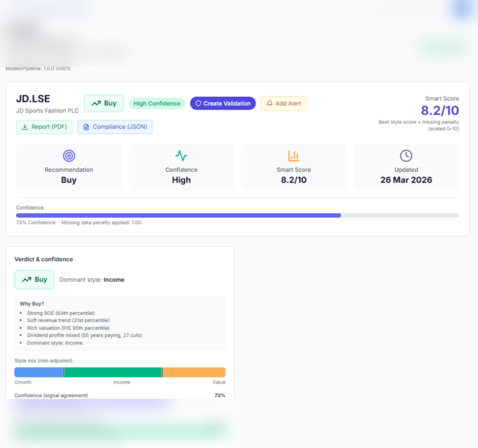The height and width of the screenshot is (448, 478).
Task: Click the Recommendation Buy summary card
Action: point(69,167)
